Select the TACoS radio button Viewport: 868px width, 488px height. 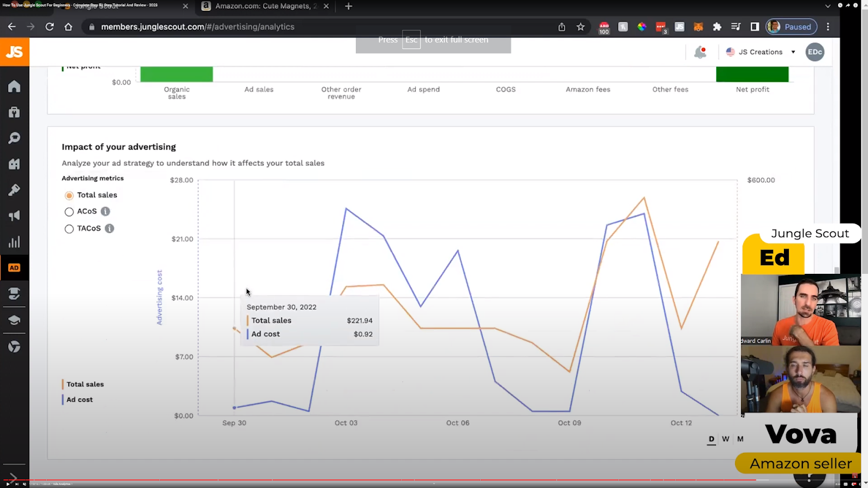click(x=69, y=229)
